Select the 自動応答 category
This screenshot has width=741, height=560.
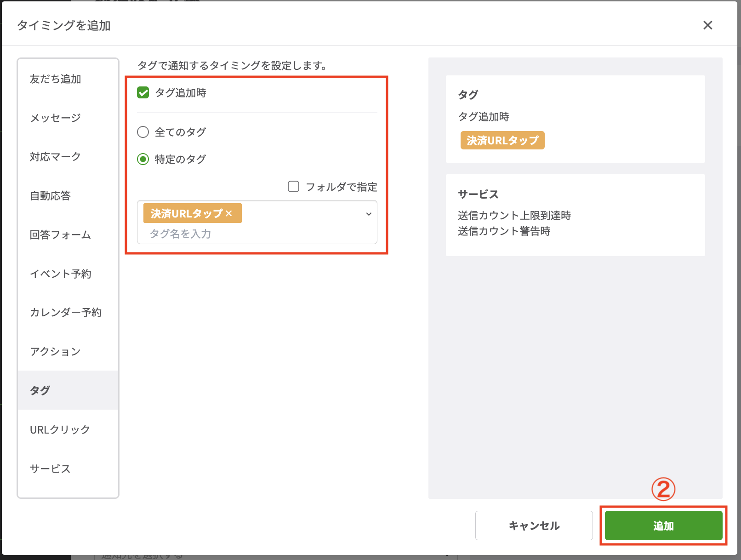pyautogui.click(x=51, y=195)
